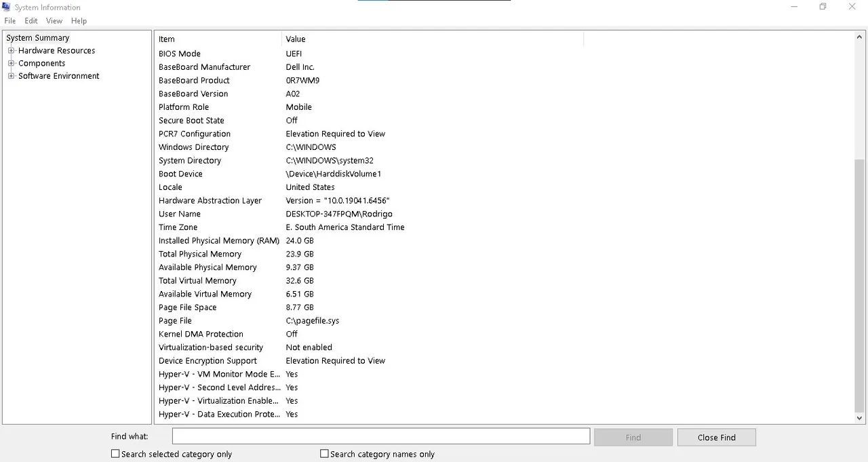
Task: Select Hyper-V Virtualization Enabled row
Action: (504, 401)
